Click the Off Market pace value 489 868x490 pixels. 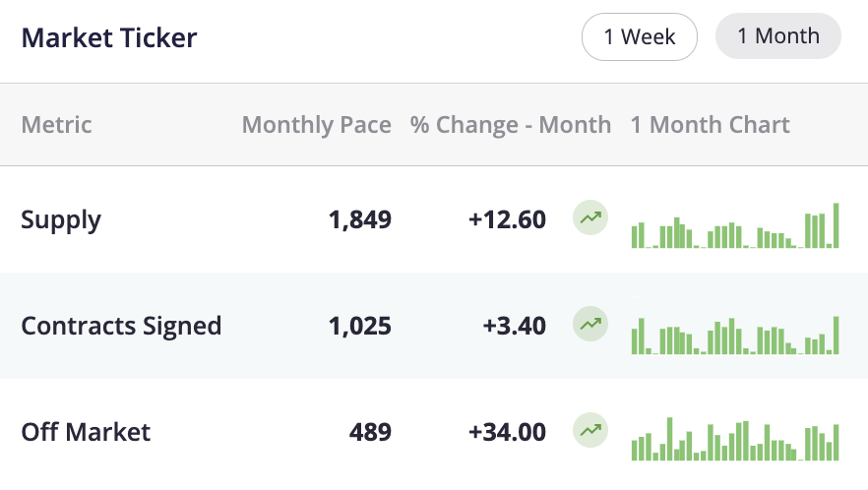point(371,432)
